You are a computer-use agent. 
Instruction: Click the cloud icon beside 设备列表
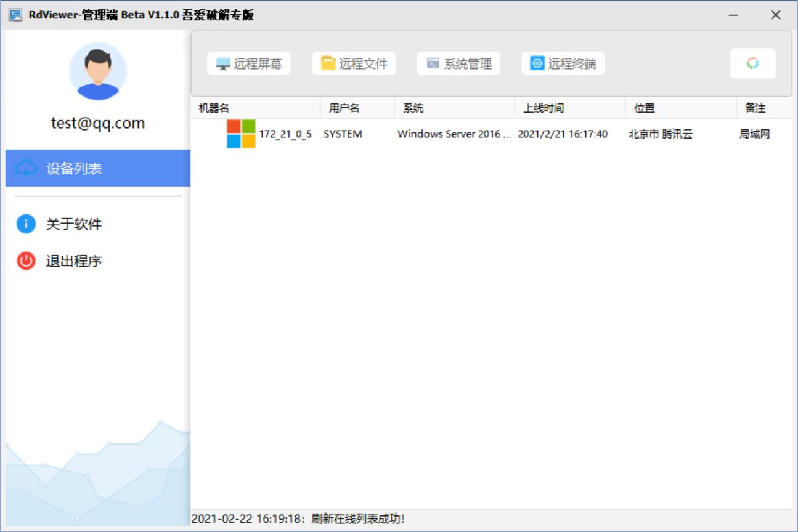coord(26,168)
